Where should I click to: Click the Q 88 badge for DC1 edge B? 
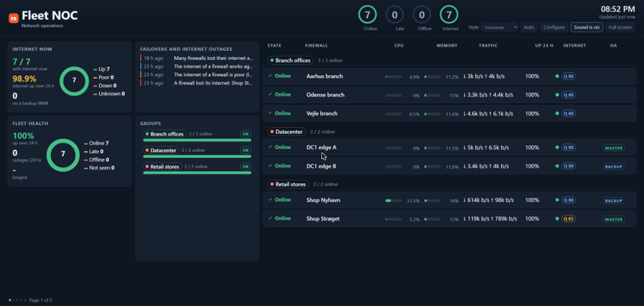point(568,166)
